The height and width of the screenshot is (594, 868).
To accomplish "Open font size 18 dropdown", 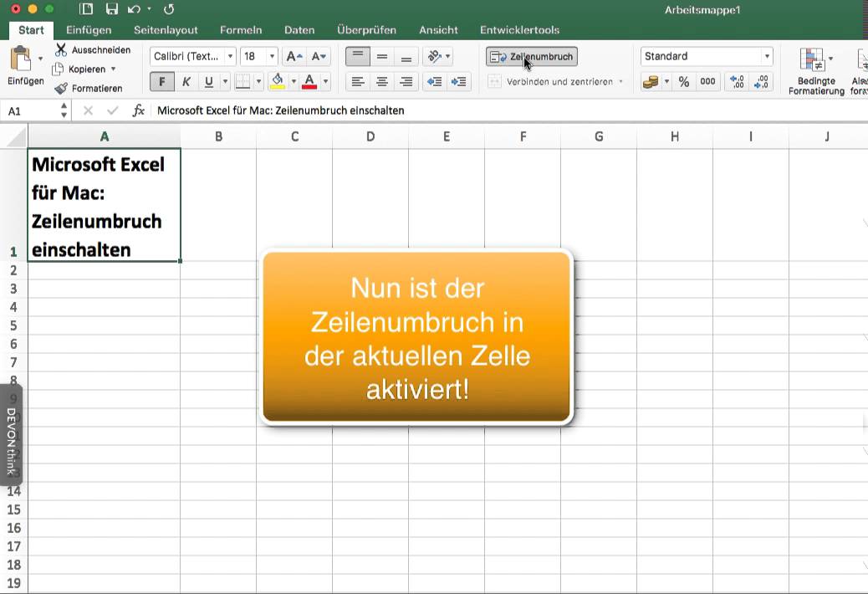I will (x=272, y=56).
